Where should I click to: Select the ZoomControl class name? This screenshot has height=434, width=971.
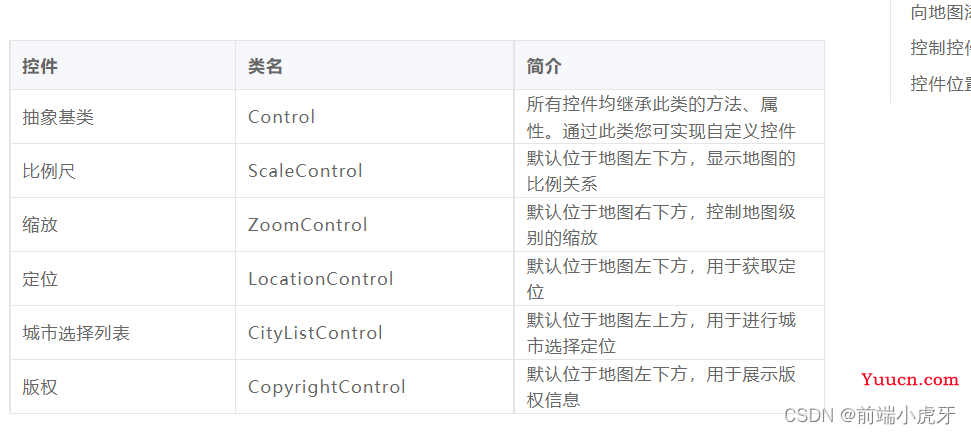pos(308,225)
